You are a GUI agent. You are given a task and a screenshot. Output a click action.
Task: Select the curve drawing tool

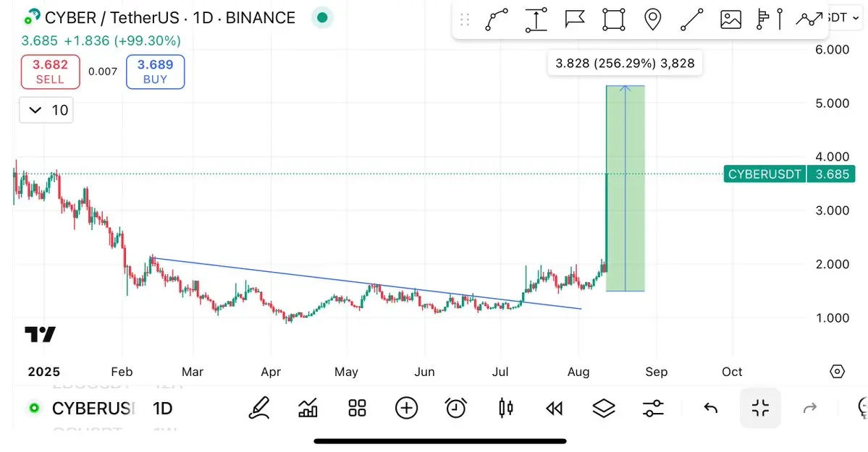coord(497,20)
